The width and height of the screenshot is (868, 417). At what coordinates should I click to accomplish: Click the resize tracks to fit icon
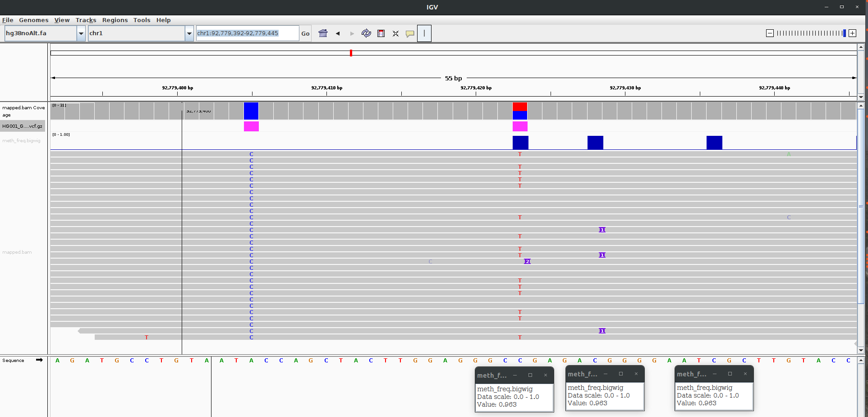(x=395, y=33)
